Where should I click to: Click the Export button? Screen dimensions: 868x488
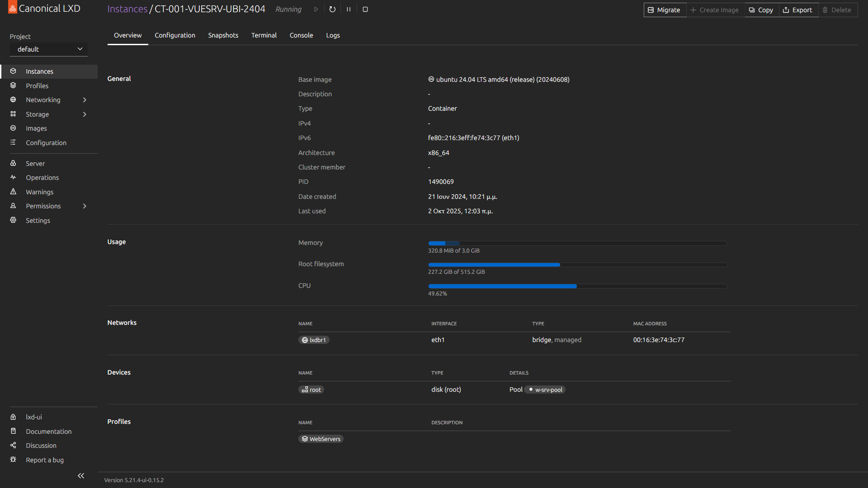pos(798,10)
